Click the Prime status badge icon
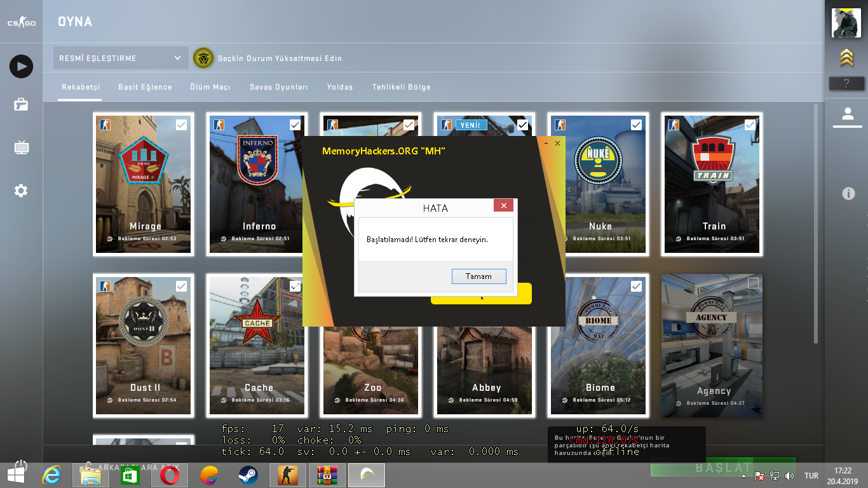 (x=203, y=58)
